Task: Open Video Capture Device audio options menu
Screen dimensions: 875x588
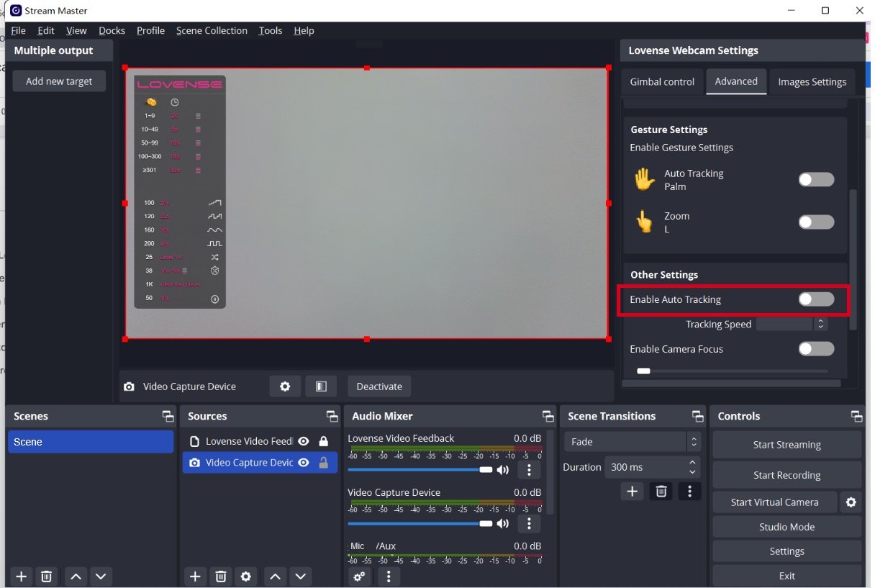Action: point(529,523)
